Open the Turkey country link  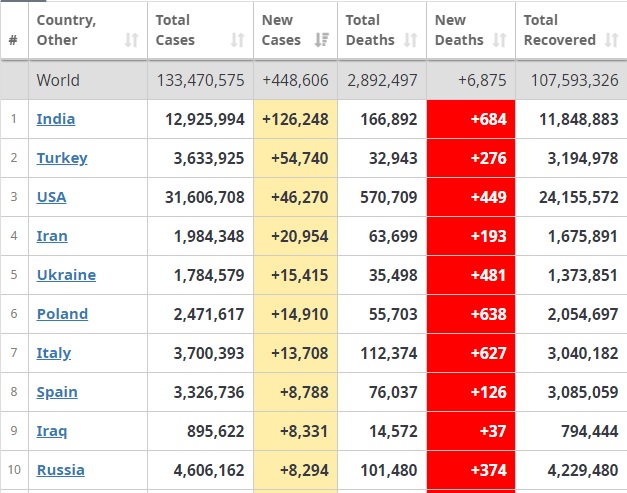coord(62,158)
